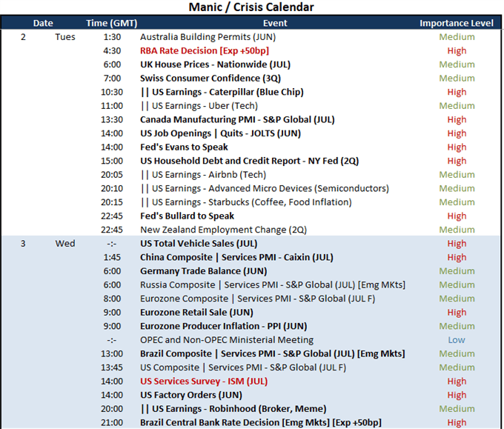
Task: Click the date number '3' for Wednesday
Action: click(23, 244)
